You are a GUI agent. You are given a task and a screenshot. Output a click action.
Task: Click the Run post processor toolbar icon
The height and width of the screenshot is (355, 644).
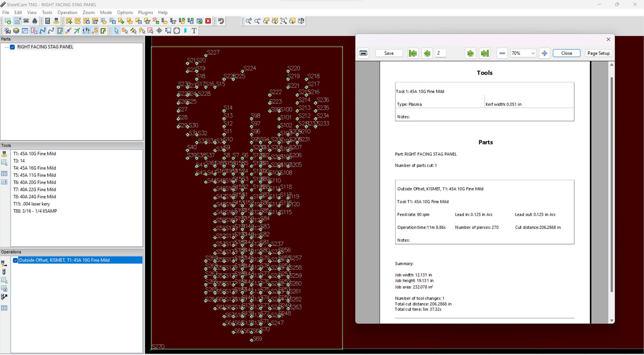click(x=8, y=21)
